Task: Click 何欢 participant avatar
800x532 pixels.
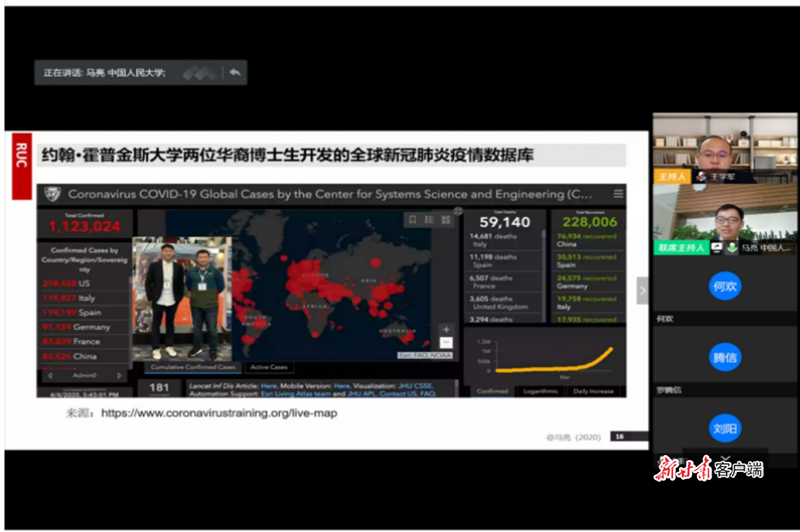Action: click(x=725, y=286)
